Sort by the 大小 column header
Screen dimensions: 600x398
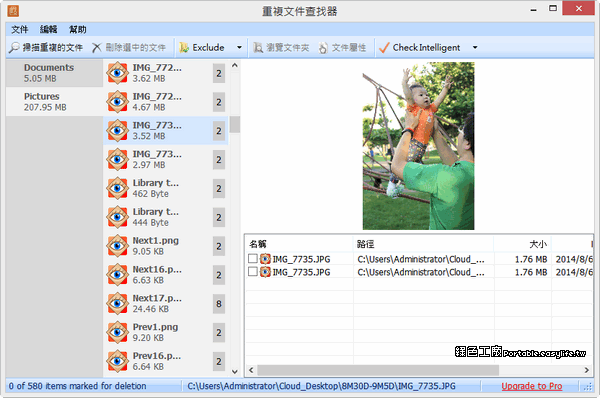click(x=522, y=244)
